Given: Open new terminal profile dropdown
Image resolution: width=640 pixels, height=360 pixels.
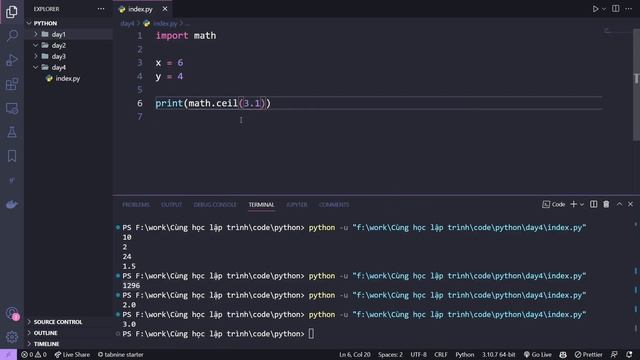Looking at the screenshot, I should 582,204.
